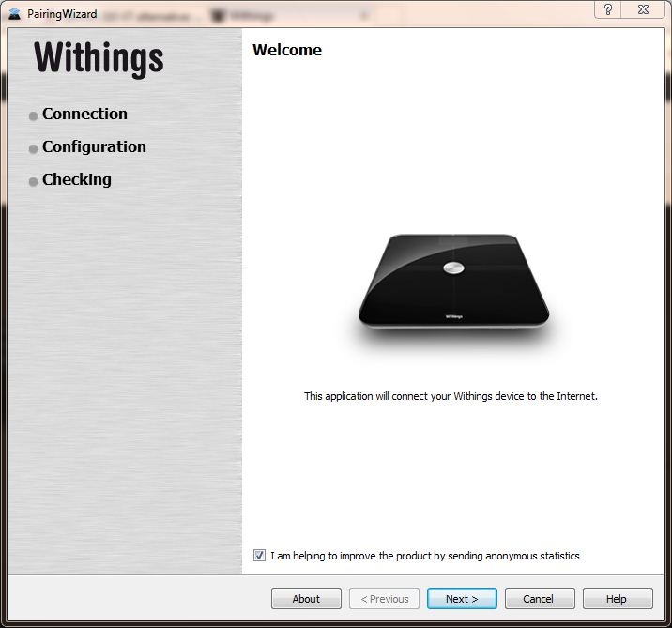The image size is (672, 628).
Task: Click the question mark help icon in title bar
Action: pos(608,9)
